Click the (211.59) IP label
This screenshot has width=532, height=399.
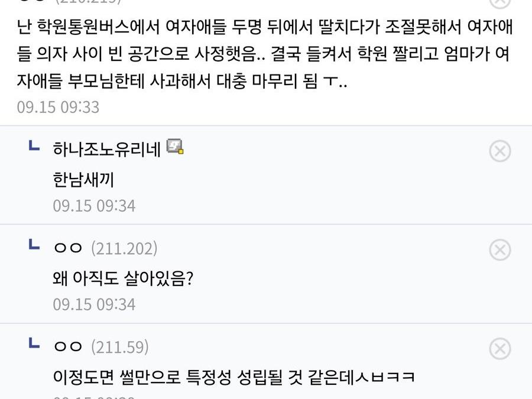click(120, 348)
